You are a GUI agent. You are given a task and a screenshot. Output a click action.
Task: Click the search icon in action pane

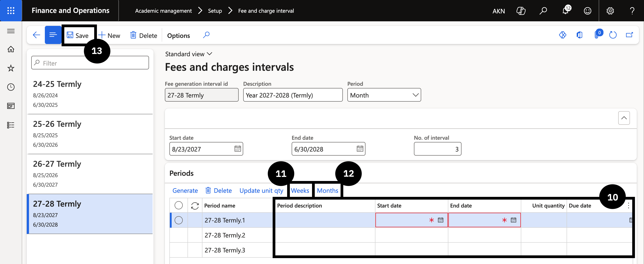[x=206, y=35]
